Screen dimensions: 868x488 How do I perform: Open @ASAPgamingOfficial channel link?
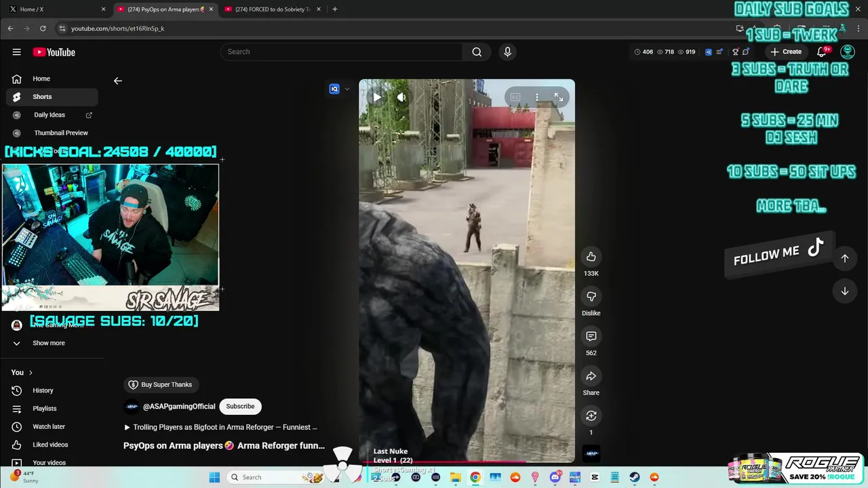point(179,407)
